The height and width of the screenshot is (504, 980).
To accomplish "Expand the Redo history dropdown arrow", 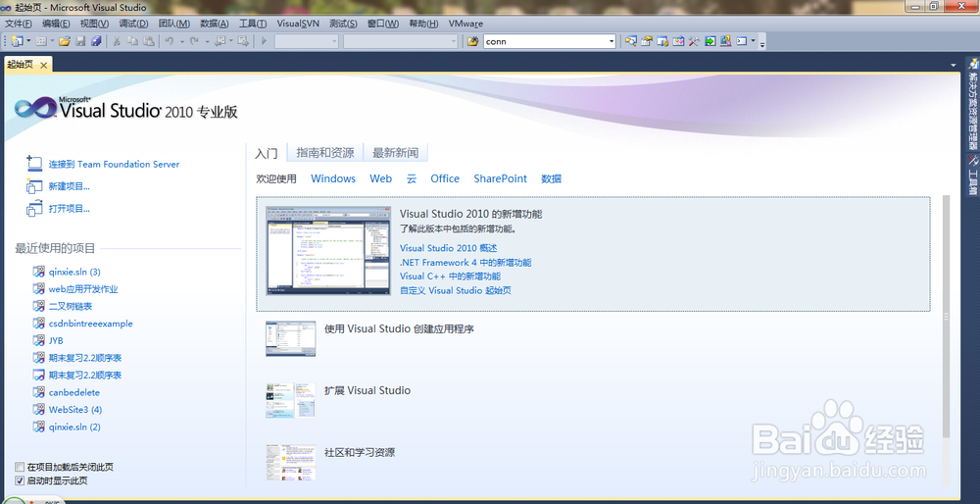I will click(x=207, y=41).
